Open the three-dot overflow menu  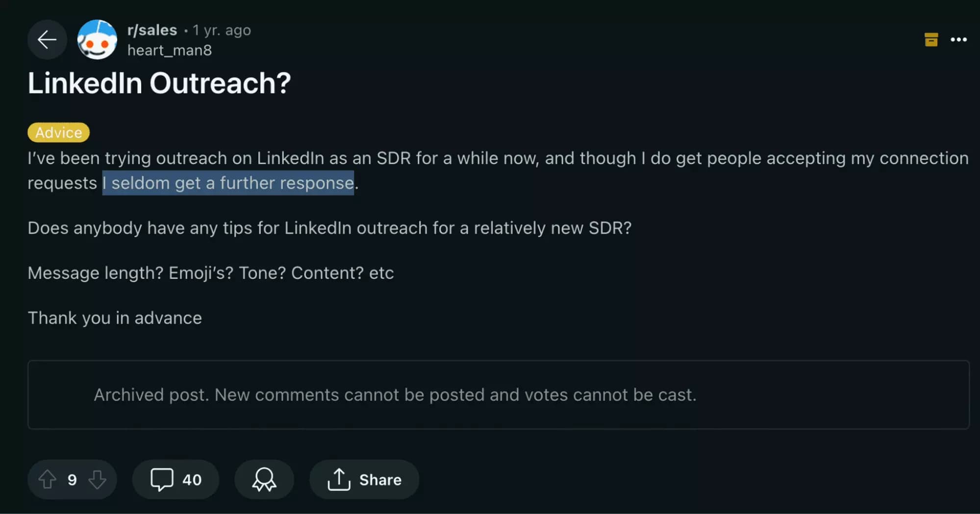[x=958, y=40]
